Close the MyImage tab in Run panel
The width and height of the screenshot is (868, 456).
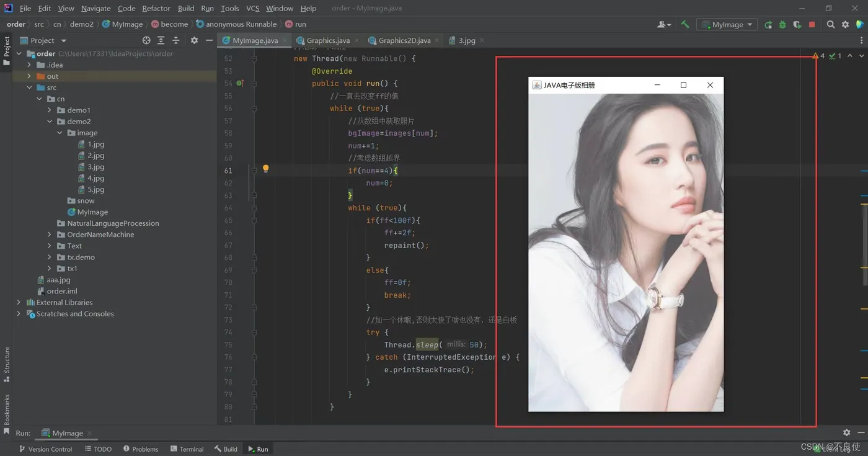89,433
